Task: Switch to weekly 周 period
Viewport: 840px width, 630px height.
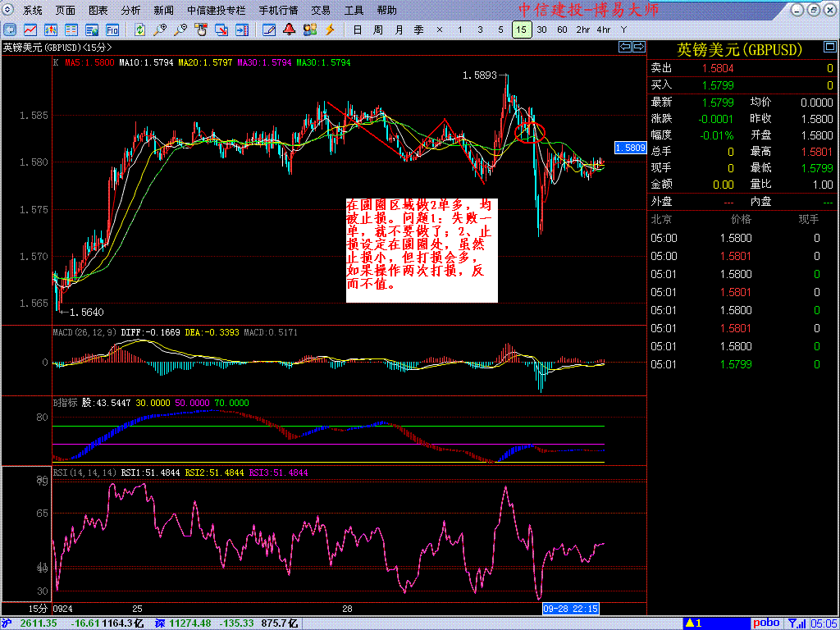Action: [378, 30]
